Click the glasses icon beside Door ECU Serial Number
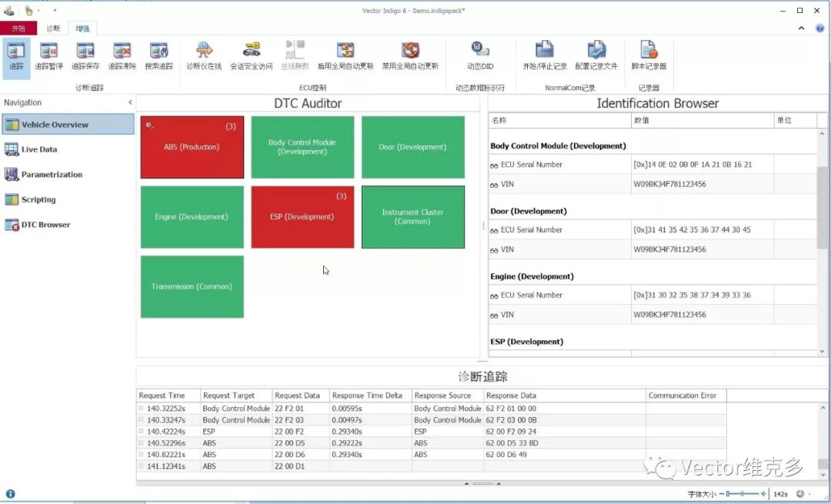Viewport: 831px width, 504px height. [494, 231]
